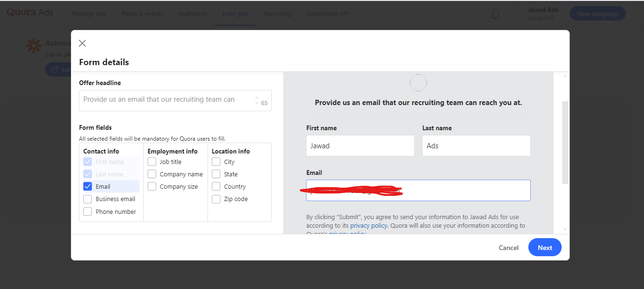Enable the Zip code checkbox
Viewport: 644px width, 289px height.
pos(216,199)
